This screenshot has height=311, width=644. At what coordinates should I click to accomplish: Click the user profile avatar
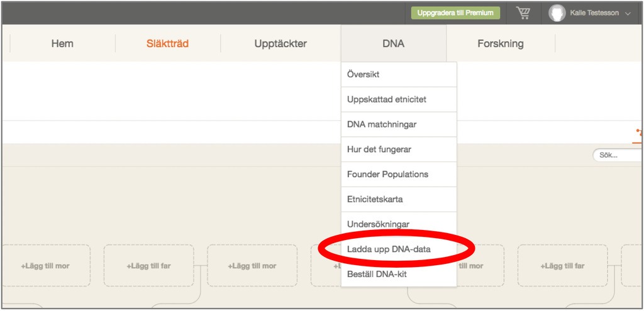point(557,13)
